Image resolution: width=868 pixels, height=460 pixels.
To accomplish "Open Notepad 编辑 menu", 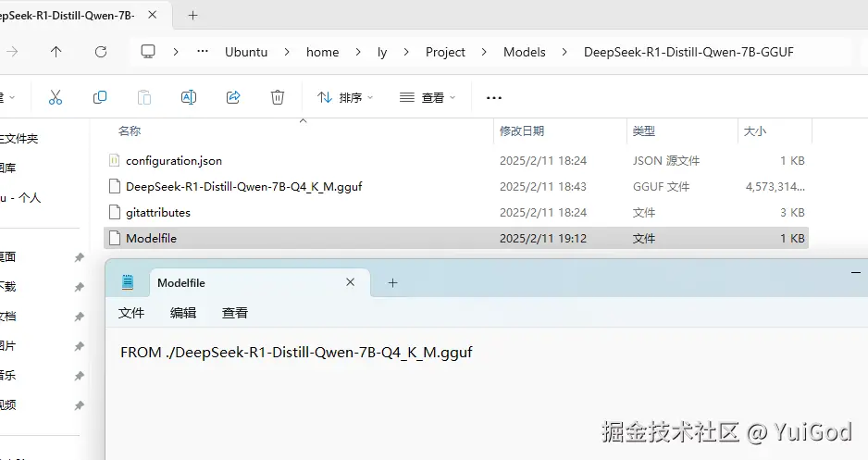I will coord(183,313).
